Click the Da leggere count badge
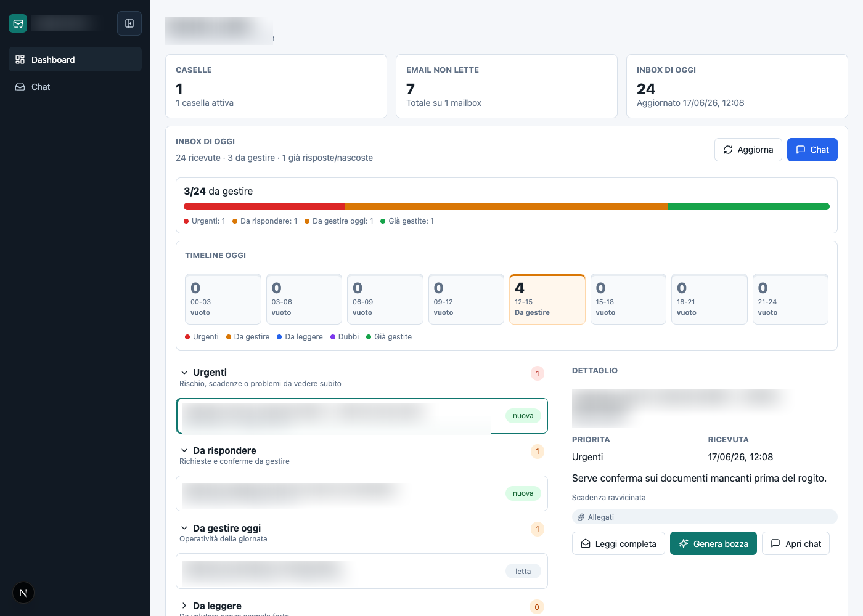Screen dimensions: 863x616 click(537, 607)
